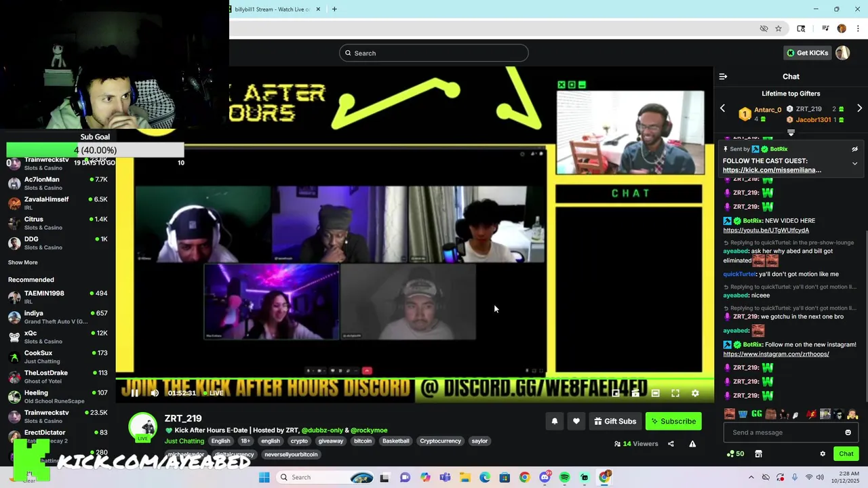This screenshot has width=868, height=488.
Task: Expand pinned message chevron
Action: (x=854, y=163)
